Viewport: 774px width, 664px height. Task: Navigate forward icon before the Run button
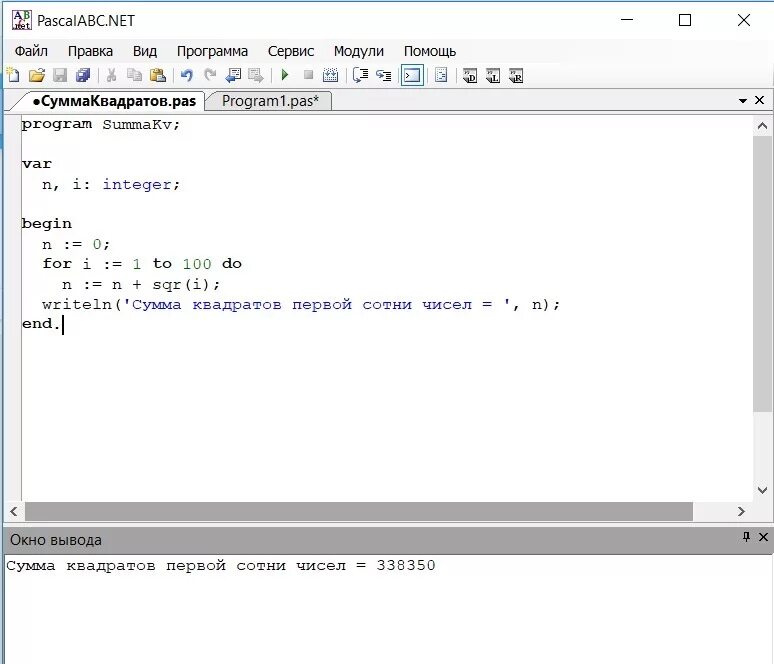(256, 76)
